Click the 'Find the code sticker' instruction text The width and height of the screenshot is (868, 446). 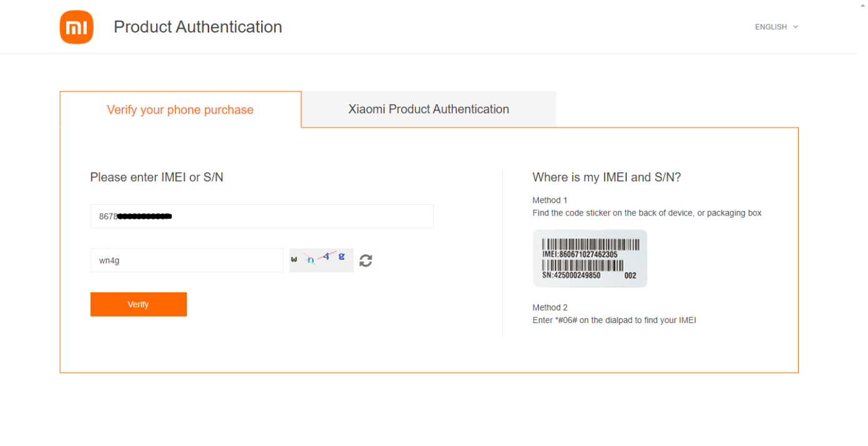[646, 213]
